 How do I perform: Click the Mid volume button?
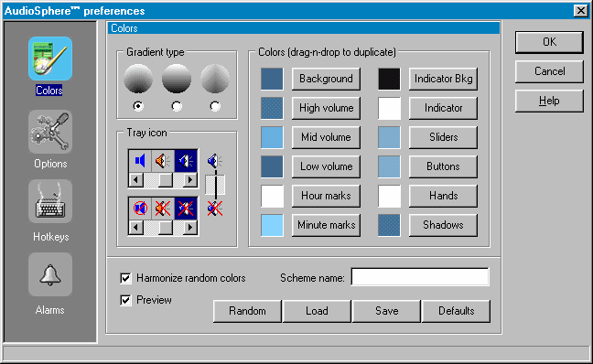[326, 137]
